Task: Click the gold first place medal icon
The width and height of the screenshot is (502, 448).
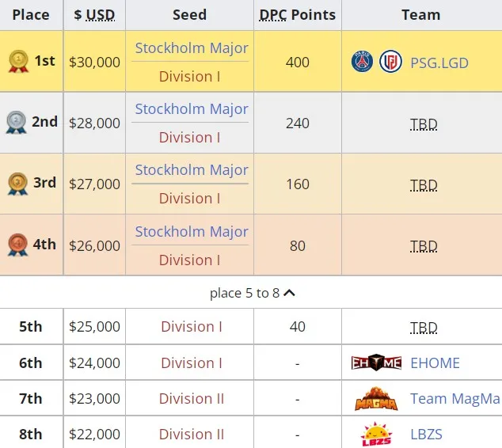Action: point(18,61)
